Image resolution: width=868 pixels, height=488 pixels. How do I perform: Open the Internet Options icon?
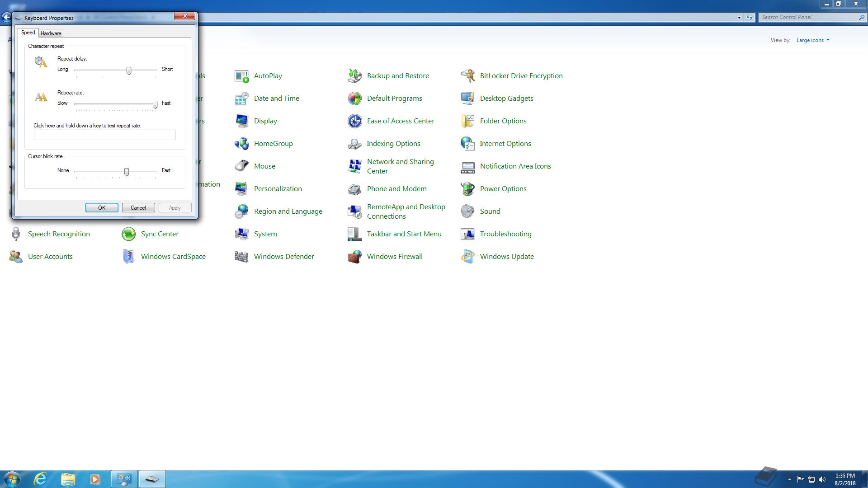467,144
